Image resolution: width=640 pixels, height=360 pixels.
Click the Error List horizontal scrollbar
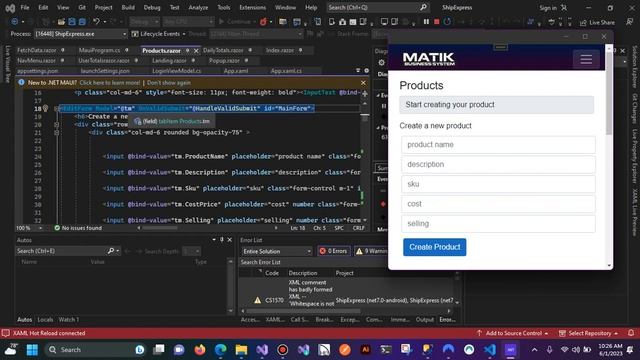pos(304,311)
